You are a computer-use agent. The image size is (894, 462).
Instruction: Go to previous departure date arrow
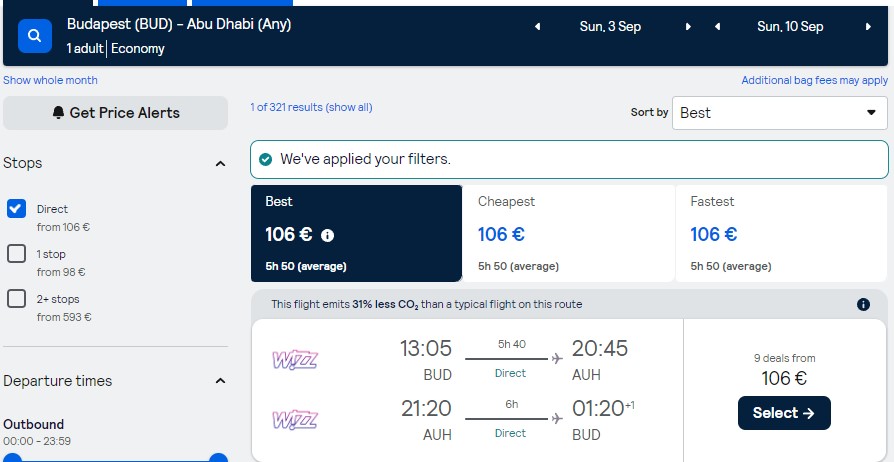[537, 27]
